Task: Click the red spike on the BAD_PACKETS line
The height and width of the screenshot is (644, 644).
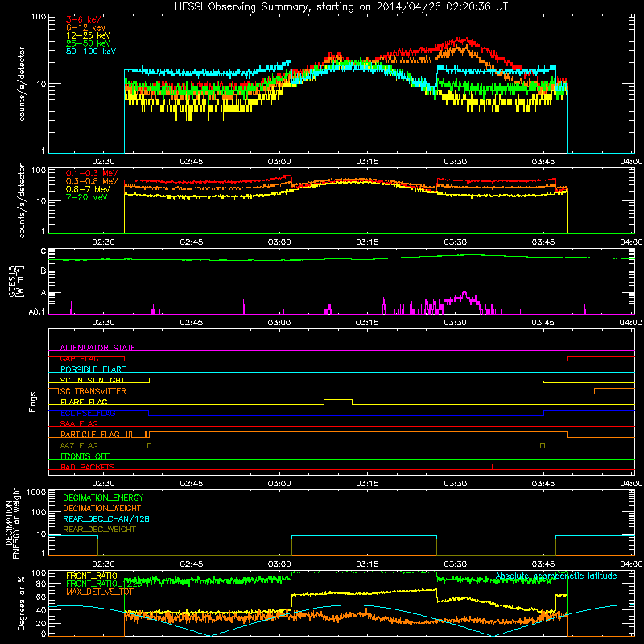Action: point(493,467)
